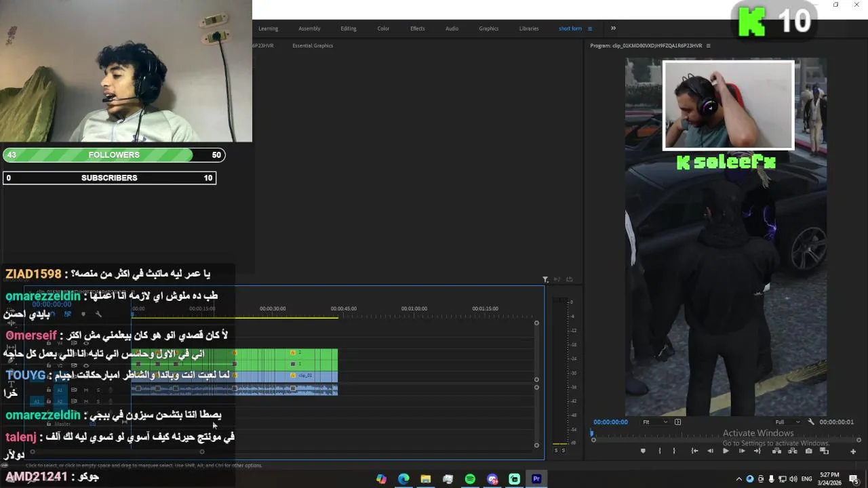Open Spotify from the taskbar
This screenshot has height=488, width=868.
pyautogui.click(x=470, y=479)
